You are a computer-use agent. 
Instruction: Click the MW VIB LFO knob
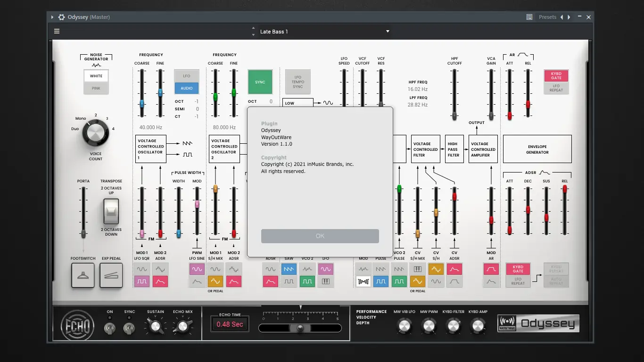tap(404, 325)
